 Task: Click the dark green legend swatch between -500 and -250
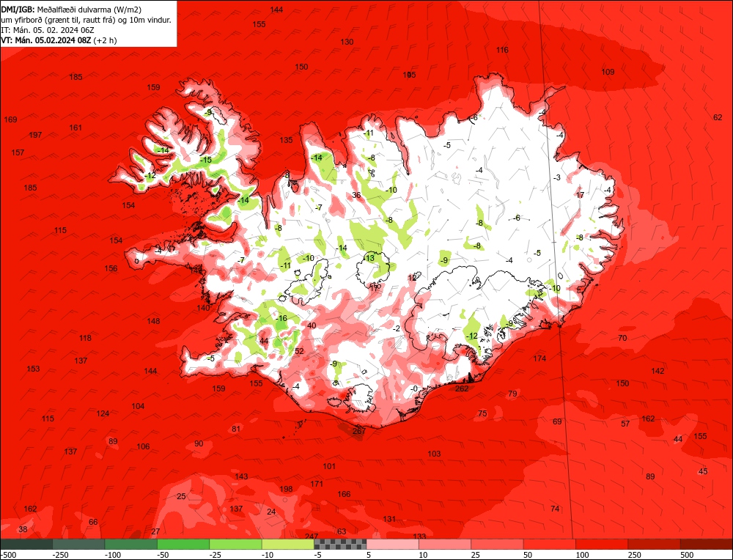coord(26,544)
